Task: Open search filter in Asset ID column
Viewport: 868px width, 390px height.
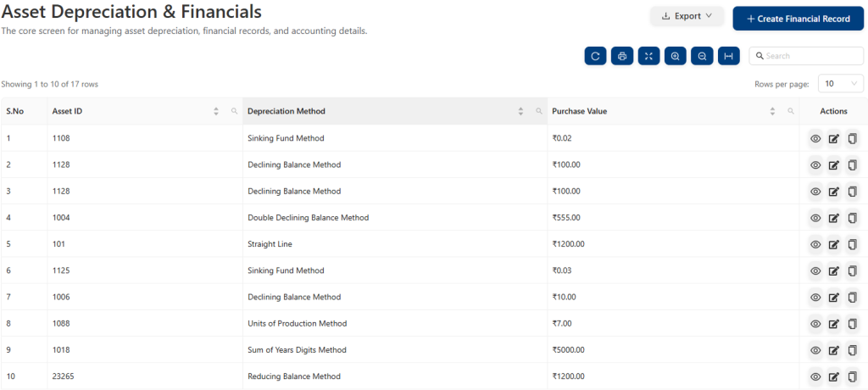Action: [235, 111]
